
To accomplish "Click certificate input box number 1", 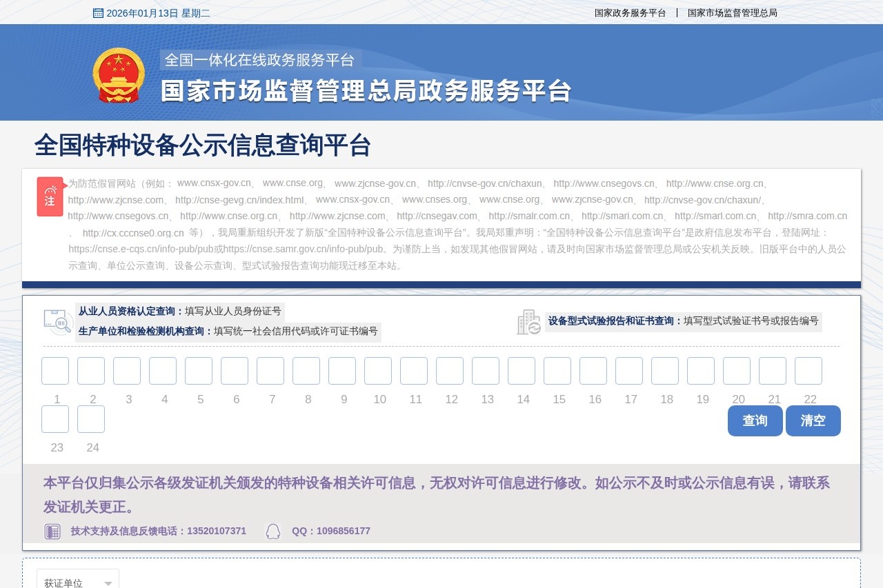I will pos(55,370).
